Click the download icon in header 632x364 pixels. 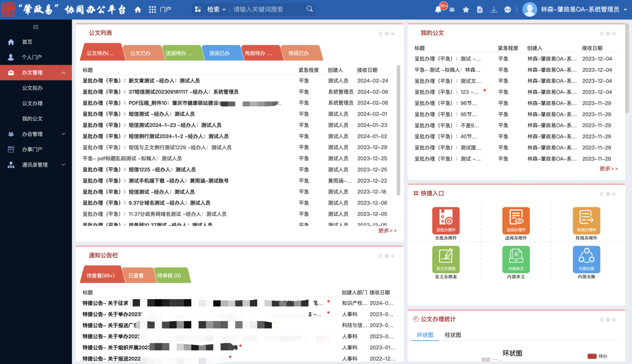pos(494,10)
